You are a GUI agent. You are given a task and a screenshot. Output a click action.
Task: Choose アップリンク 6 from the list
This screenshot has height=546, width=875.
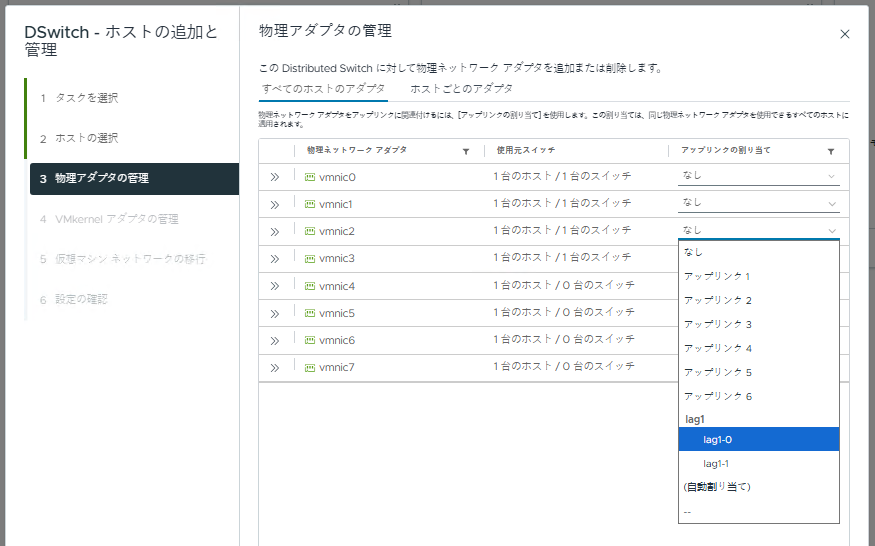click(x=759, y=396)
